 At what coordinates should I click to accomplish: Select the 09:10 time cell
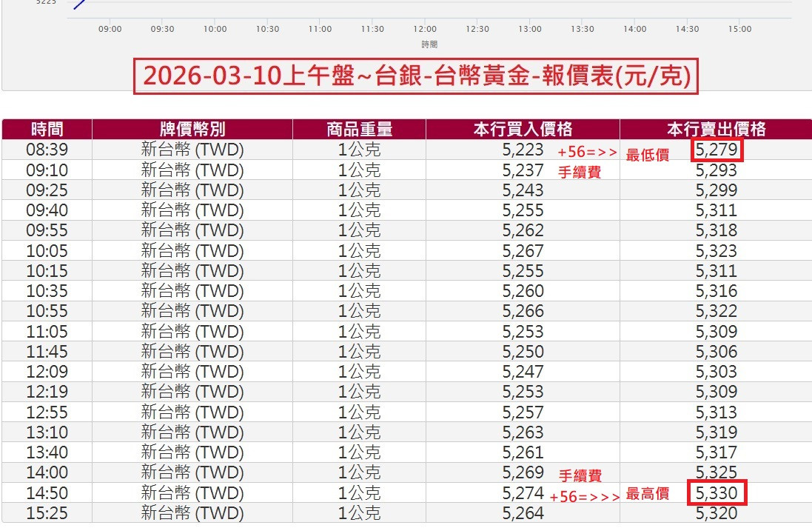[x=47, y=170]
